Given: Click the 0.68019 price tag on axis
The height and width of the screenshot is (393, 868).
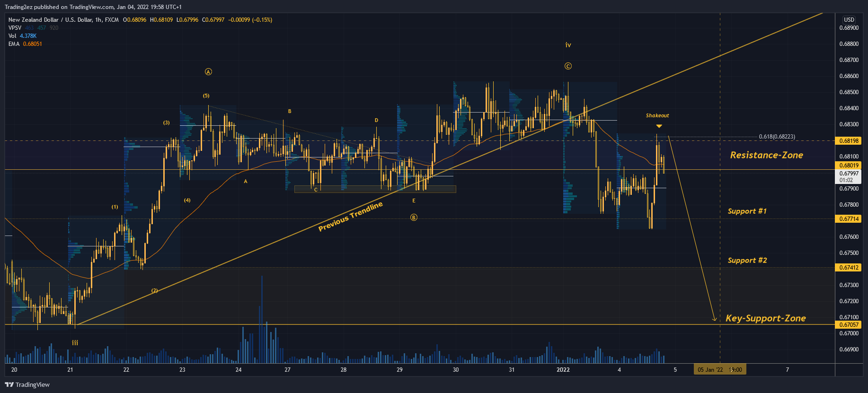Looking at the screenshot, I should 849,166.
